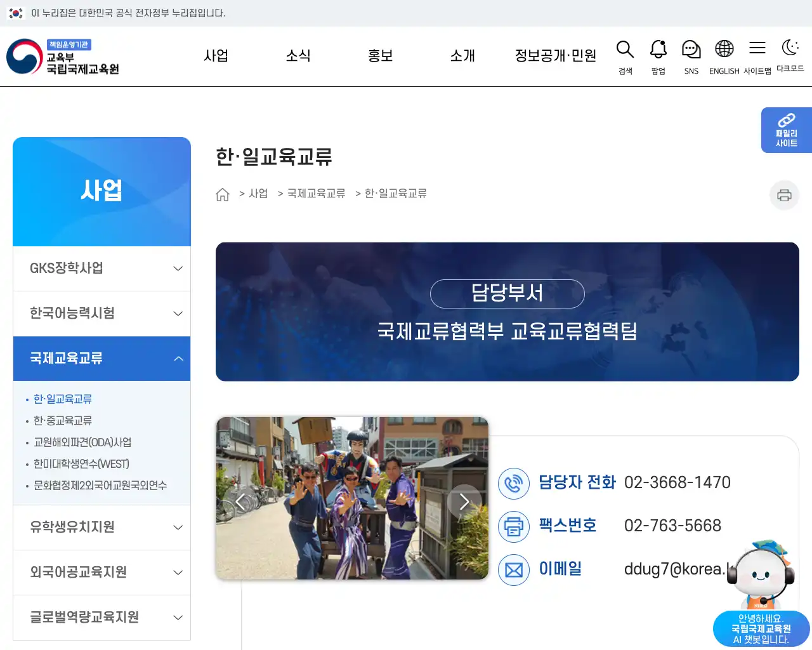
Task: Select 한·일교육교류 in sidebar submenu
Action: point(63,399)
